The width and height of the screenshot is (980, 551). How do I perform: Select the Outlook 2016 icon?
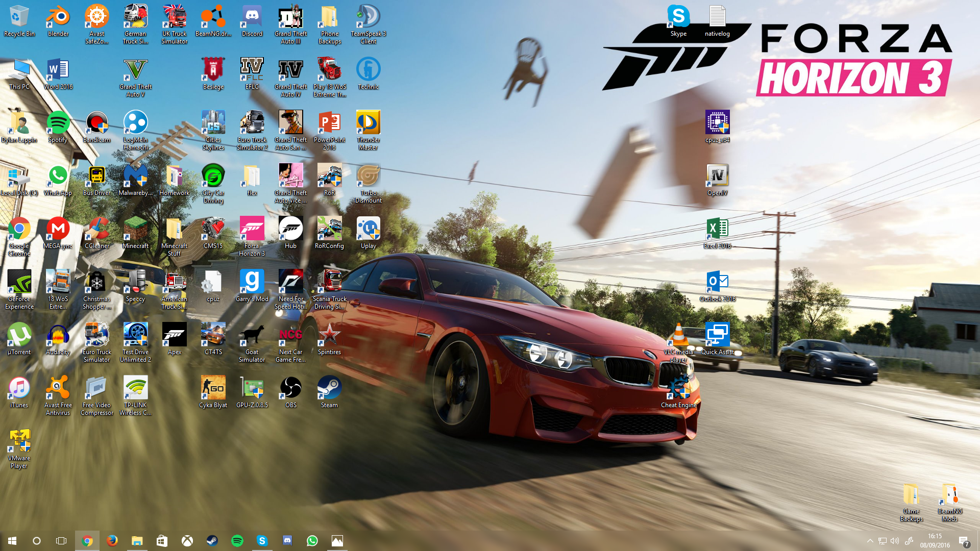[718, 287]
